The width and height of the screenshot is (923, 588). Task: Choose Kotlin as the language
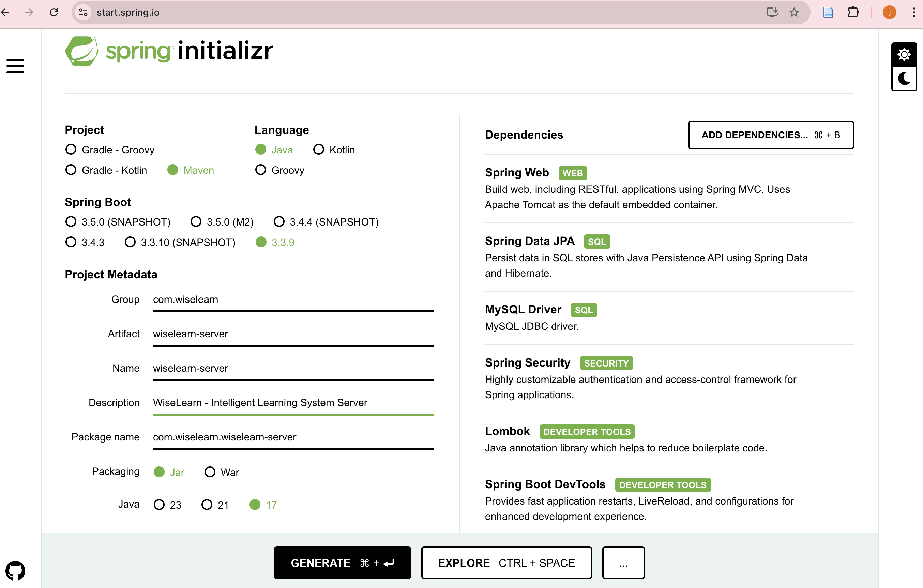[x=334, y=150]
